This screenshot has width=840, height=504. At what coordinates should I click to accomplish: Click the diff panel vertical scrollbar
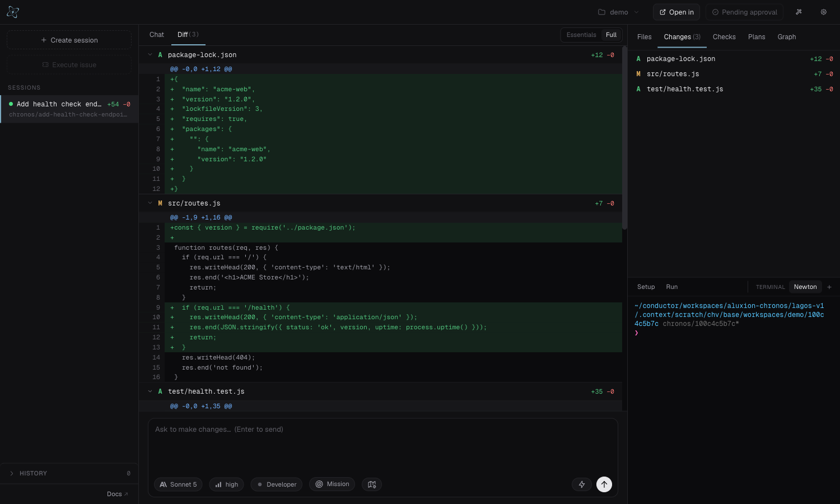624,138
